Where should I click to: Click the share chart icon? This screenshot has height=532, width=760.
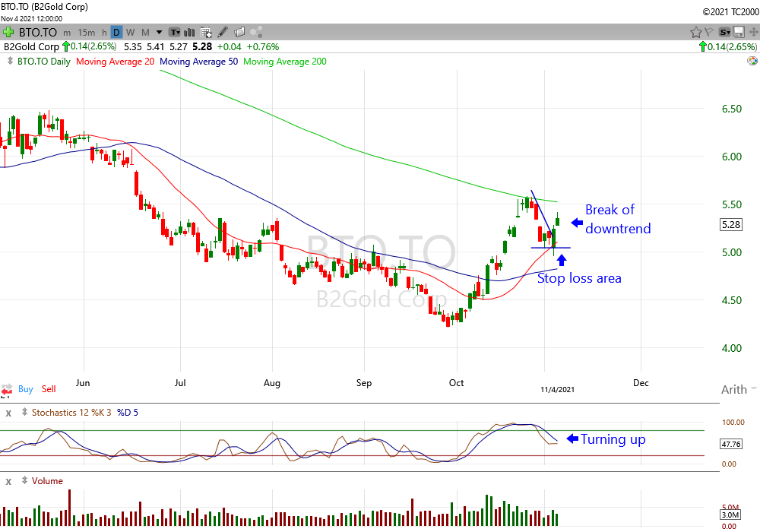[x=256, y=33]
